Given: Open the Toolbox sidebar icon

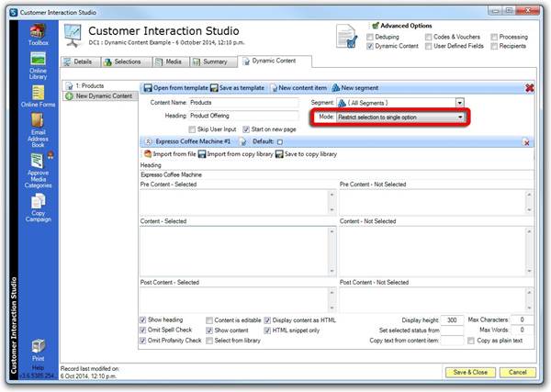Looking at the screenshot, I should [38, 34].
